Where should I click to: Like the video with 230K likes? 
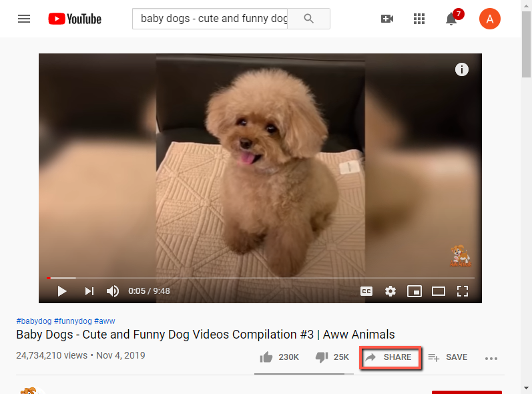click(279, 357)
